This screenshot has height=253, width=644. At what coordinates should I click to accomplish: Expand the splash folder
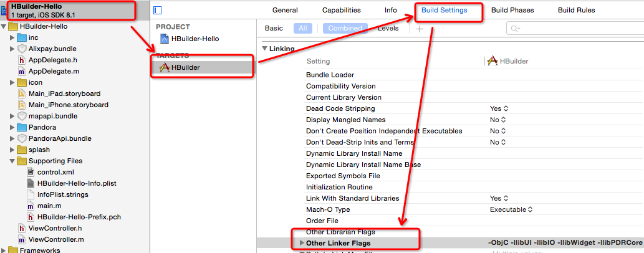[x=12, y=150]
